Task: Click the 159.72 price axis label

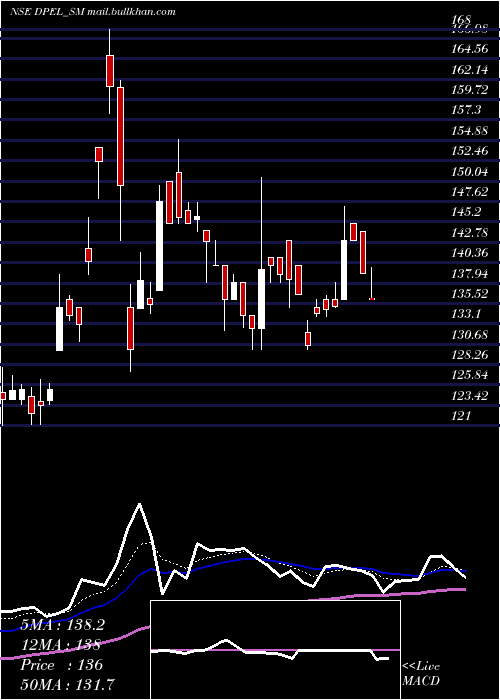Action: (470, 90)
